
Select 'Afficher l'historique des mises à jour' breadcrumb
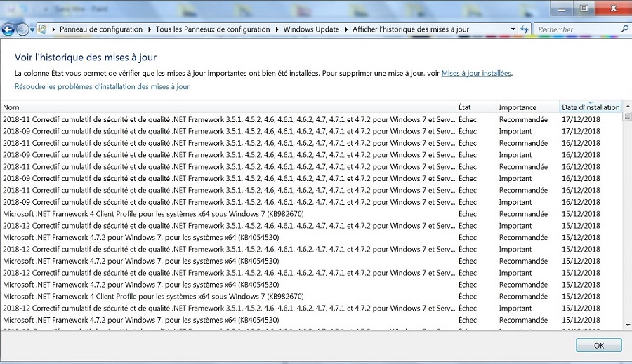point(410,29)
